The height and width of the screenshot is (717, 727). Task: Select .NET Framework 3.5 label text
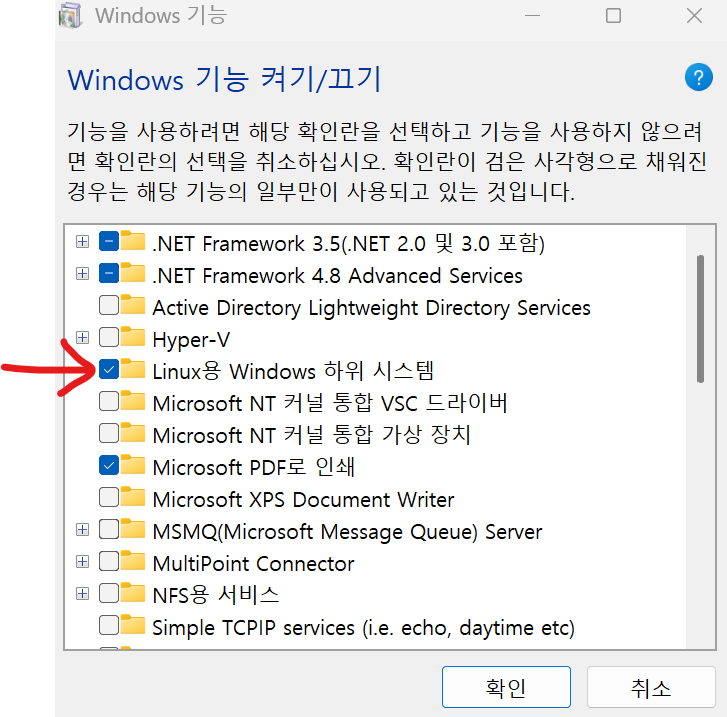tap(349, 243)
